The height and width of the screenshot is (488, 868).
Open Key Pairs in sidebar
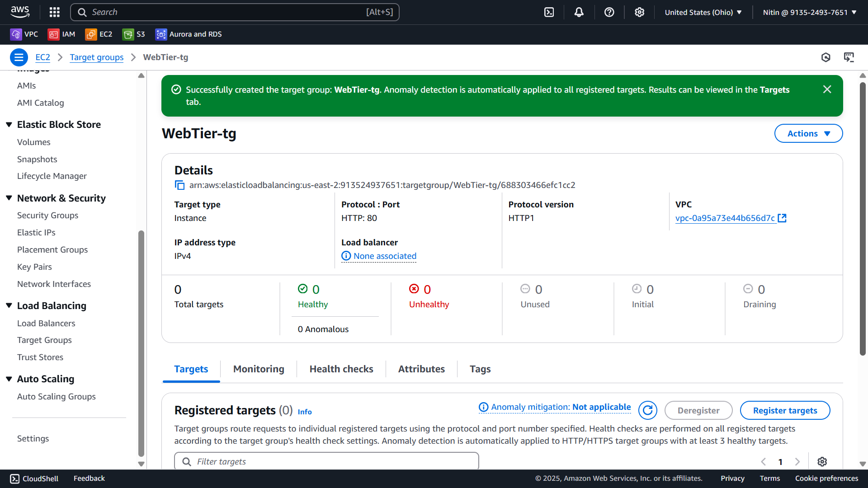(x=34, y=267)
